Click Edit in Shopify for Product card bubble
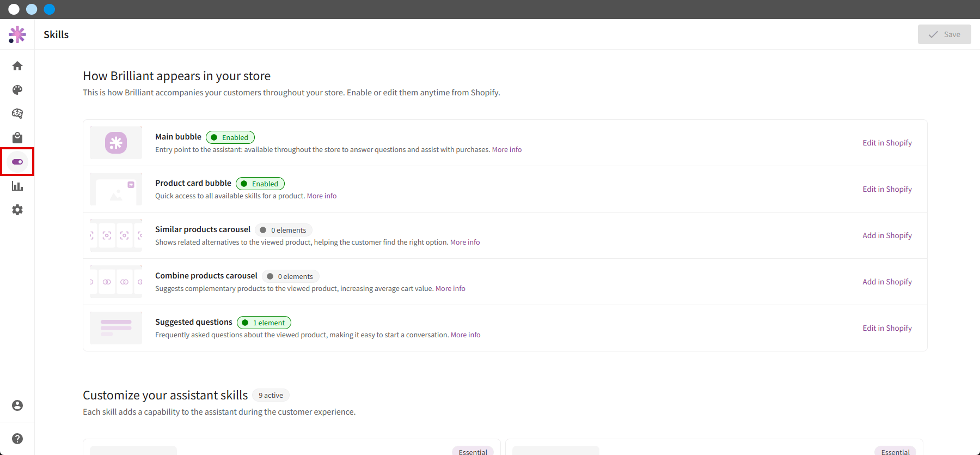980x455 pixels. coord(887,189)
